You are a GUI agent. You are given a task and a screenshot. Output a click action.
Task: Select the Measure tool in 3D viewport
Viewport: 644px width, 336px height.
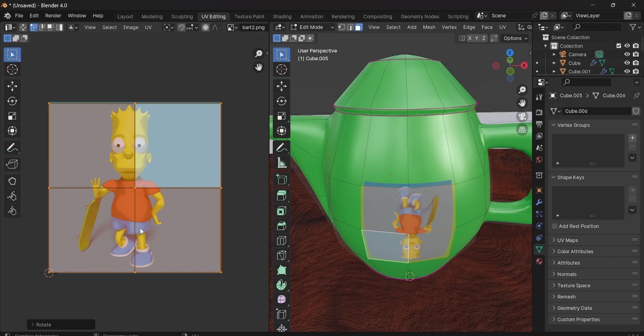(281, 163)
